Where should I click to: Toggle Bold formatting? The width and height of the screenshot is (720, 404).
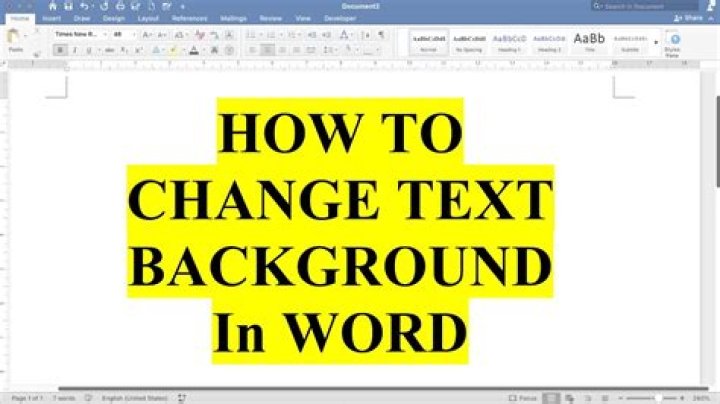point(61,50)
